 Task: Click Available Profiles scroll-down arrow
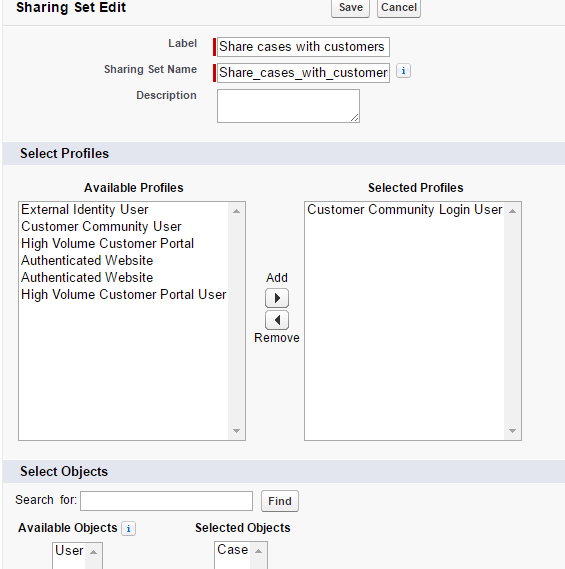237,431
